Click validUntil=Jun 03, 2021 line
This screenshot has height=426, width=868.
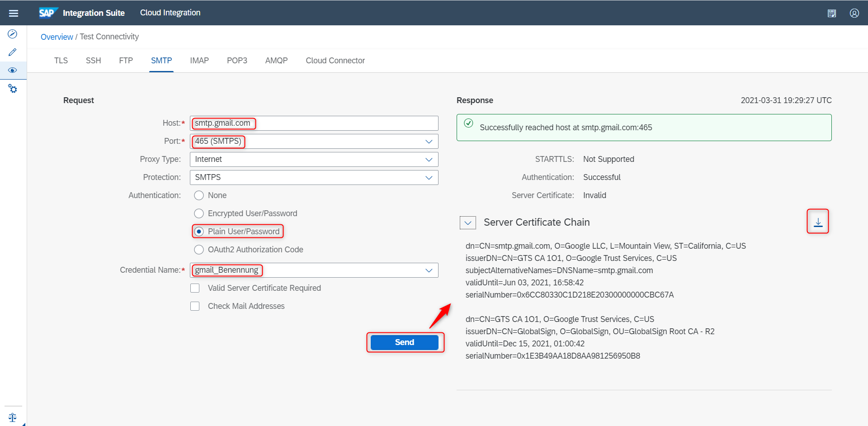click(x=524, y=283)
